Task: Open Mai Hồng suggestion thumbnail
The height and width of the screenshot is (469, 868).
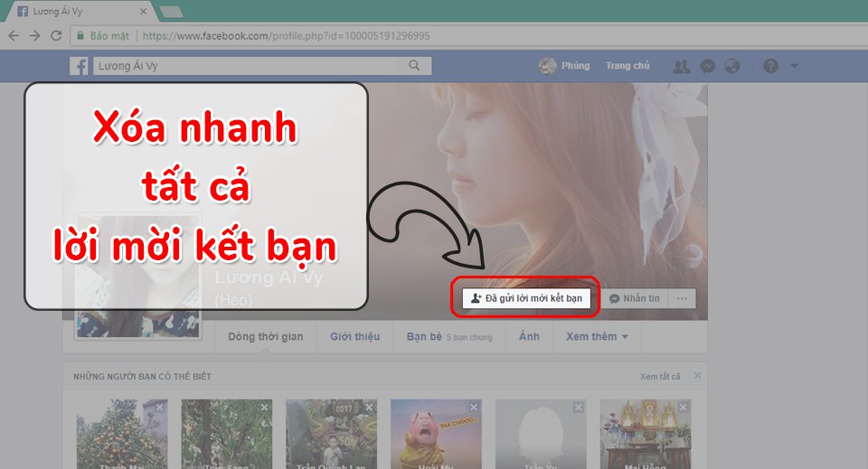Action: pos(646,434)
